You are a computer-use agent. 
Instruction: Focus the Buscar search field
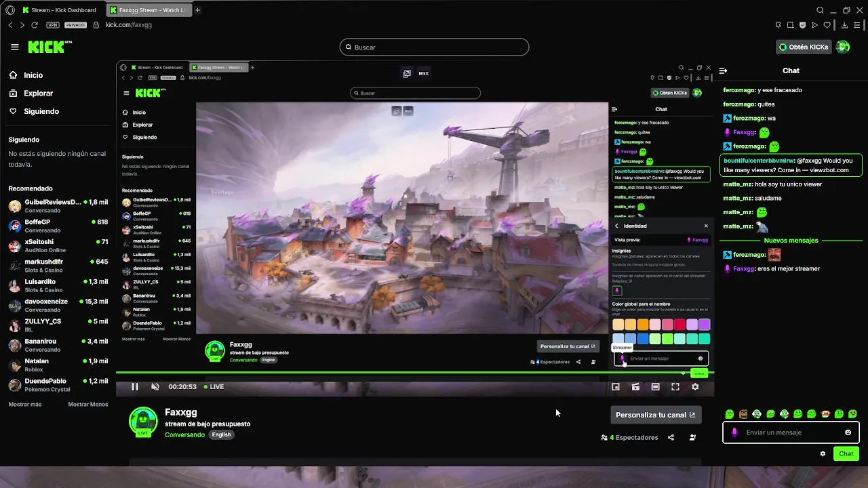coord(434,47)
